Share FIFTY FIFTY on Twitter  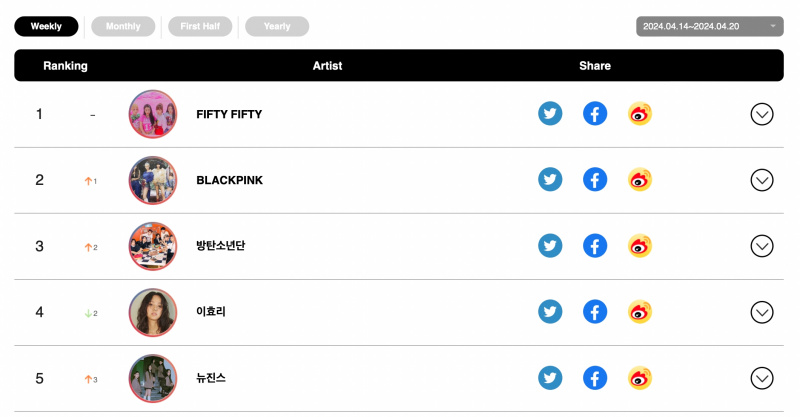[x=550, y=113]
